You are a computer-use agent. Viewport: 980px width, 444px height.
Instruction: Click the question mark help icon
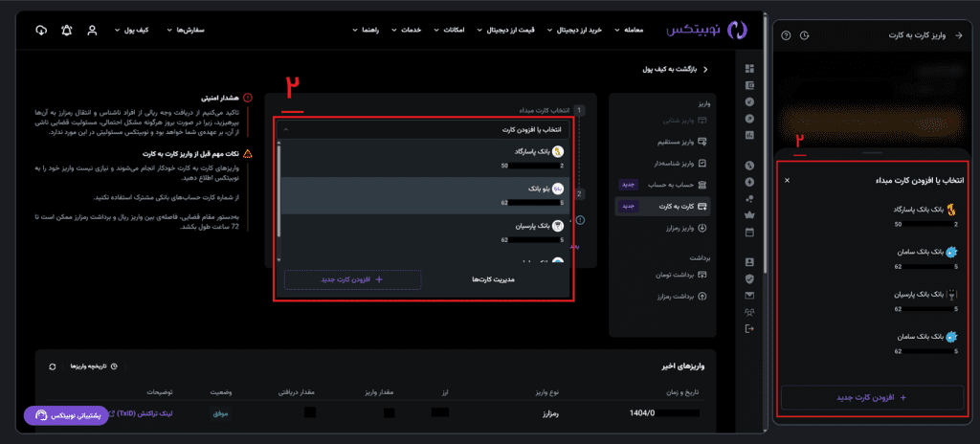click(787, 35)
